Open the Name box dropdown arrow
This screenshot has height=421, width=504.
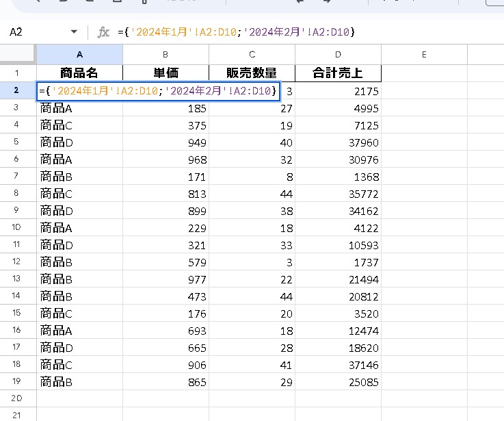point(74,32)
